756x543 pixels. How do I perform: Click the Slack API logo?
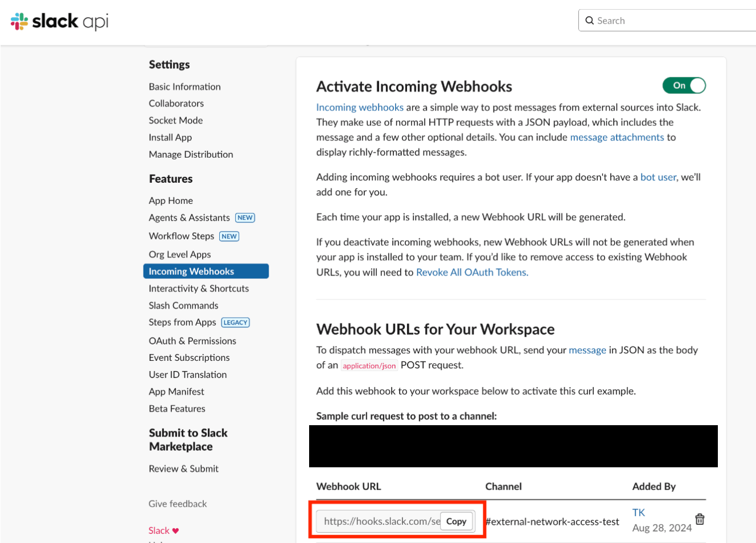tap(59, 21)
